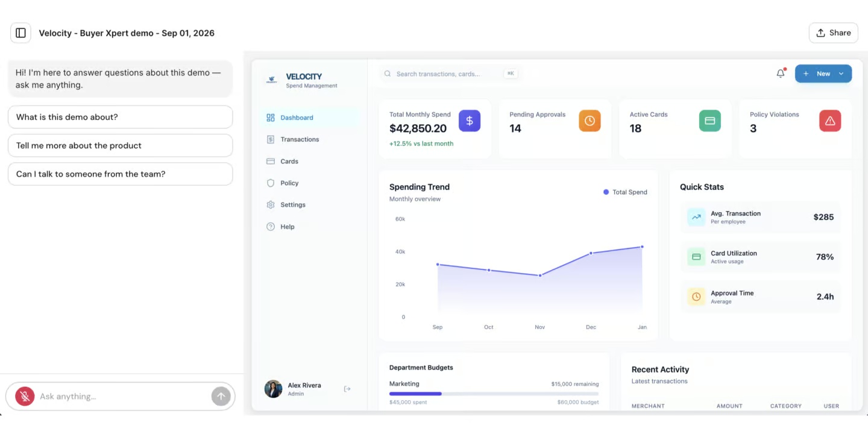Go to Transactions in sidebar
The image size is (868, 434).
310,139
